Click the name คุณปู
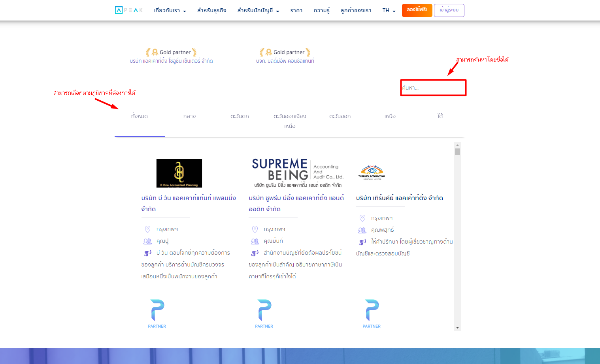Screen dimensions: 600x364 point(162,241)
